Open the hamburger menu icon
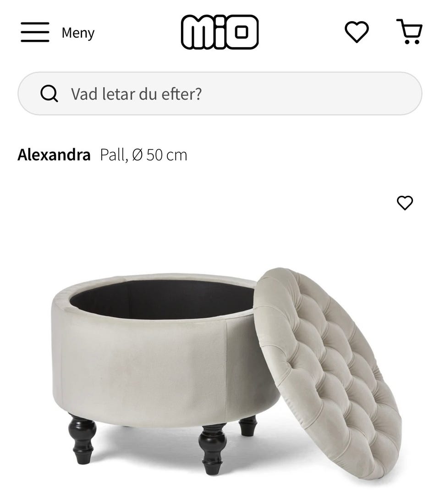Image resolution: width=440 pixels, height=504 pixels. click(35, 32)
